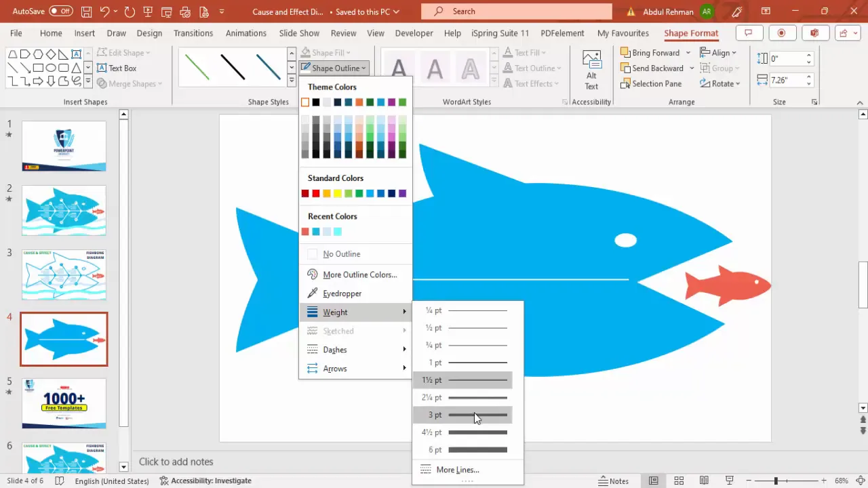Select slide 5 thumbnail
The image size is (868, 488).
64,403
